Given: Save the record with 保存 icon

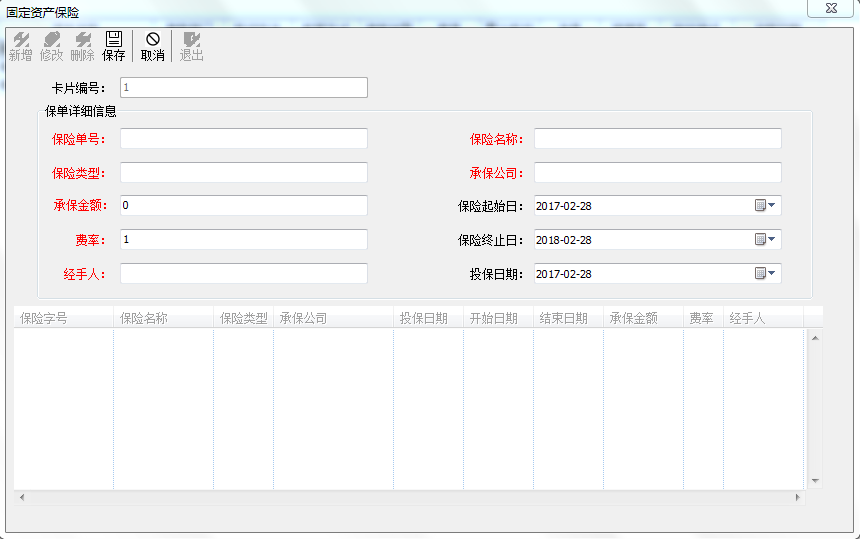Looking at the screenshot, I should pyautogui.click(x=114, y=46).
